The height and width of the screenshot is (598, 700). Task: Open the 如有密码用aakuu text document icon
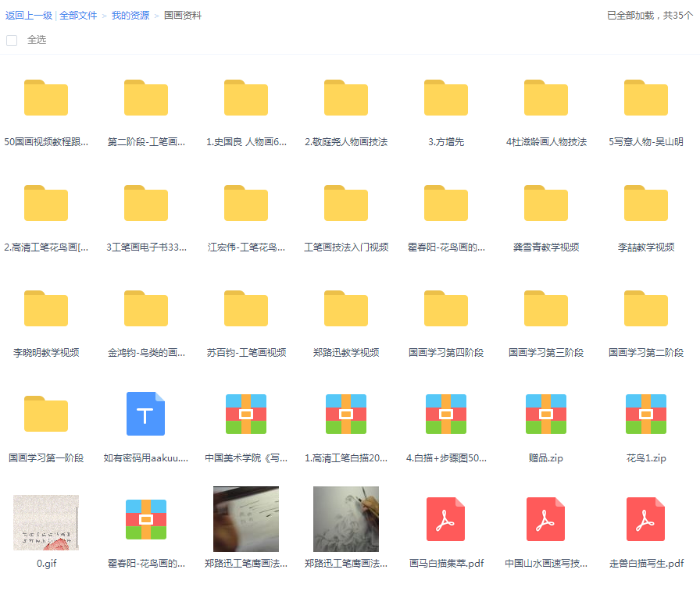pyautogui.click(x=146, y=414)
